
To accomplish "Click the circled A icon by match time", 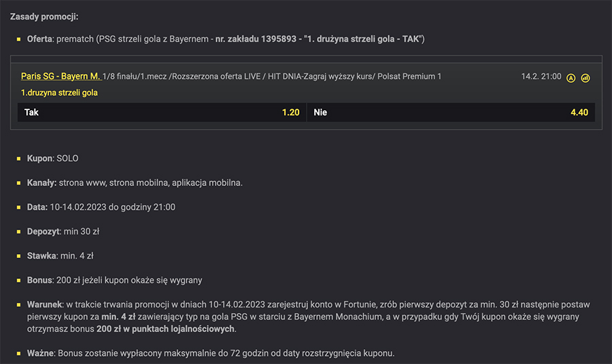I will coord(571,77).
